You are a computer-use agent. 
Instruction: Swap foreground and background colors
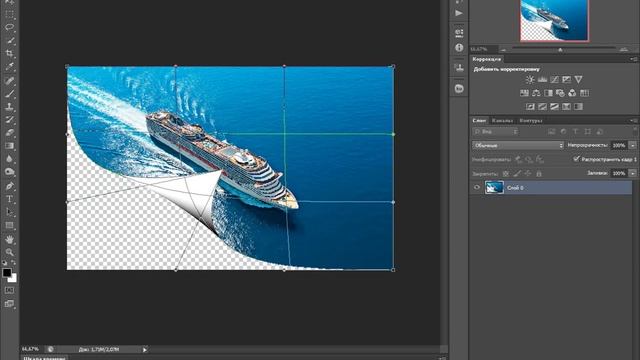click(13, 262)
